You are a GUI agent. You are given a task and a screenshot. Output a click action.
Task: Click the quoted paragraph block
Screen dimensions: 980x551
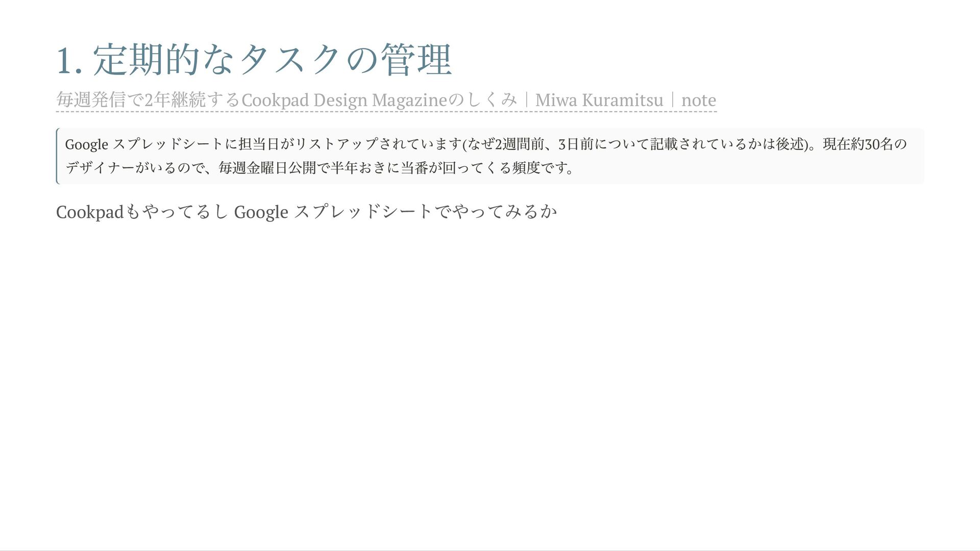(490, 156)
